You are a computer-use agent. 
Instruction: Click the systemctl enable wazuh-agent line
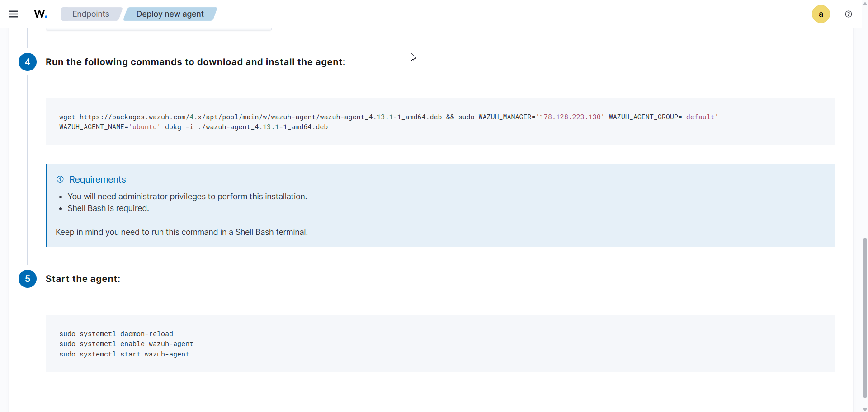point(126,344)
